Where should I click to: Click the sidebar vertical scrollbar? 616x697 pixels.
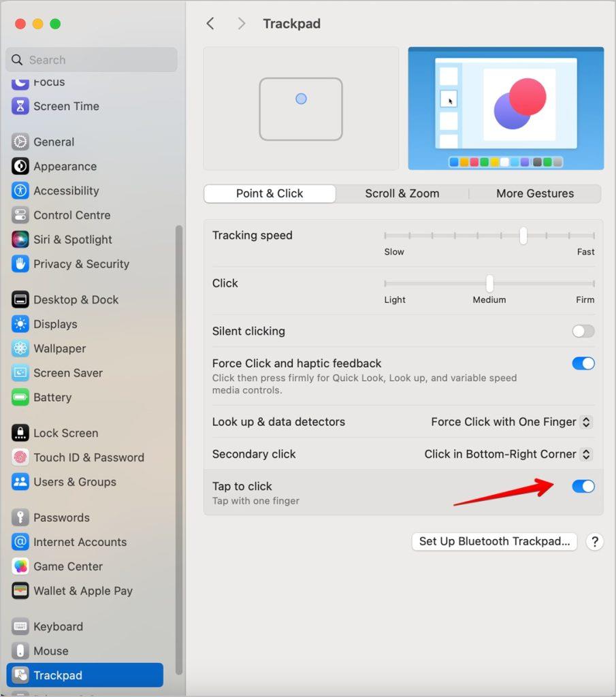[178, 450]
